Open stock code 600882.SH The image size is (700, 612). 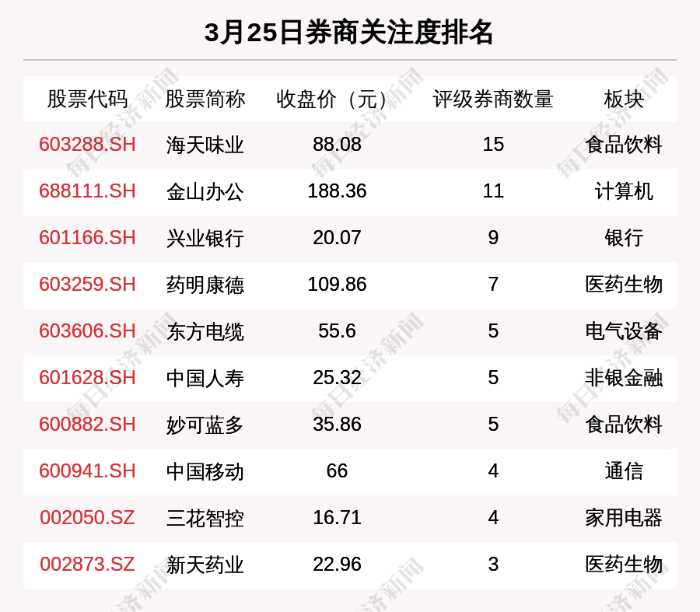click(87, 424)
